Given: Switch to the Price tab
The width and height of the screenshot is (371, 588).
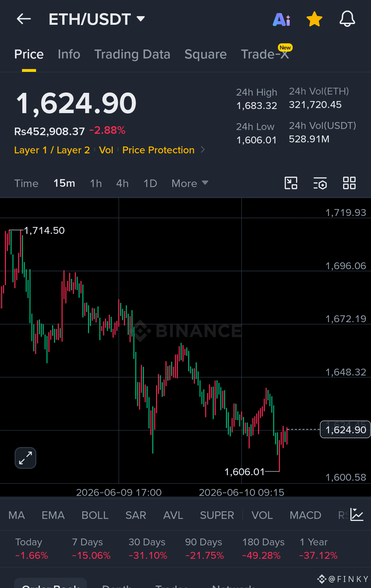Looking at the screenshot, I should [x=29, y=54].
